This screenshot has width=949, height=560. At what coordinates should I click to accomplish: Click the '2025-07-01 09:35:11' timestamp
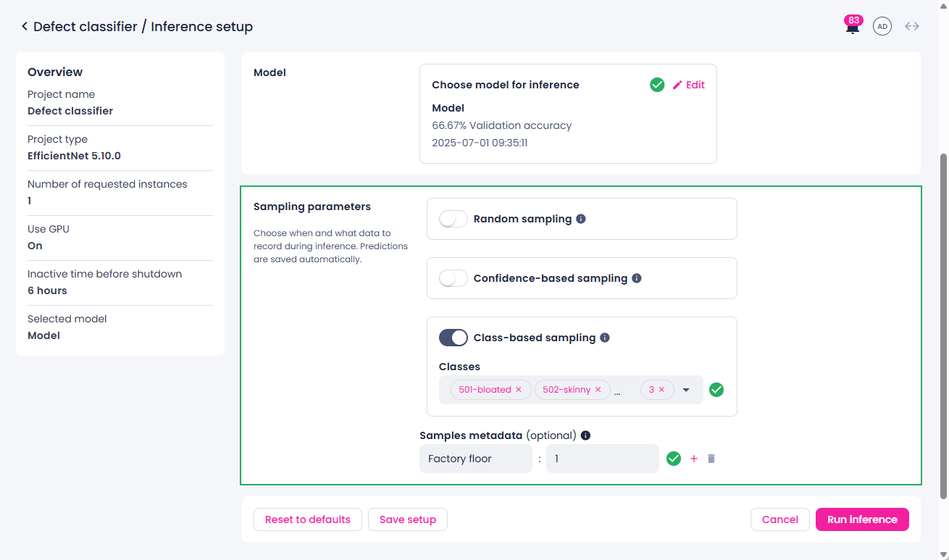pyautogui.click(x=480, y=143)
